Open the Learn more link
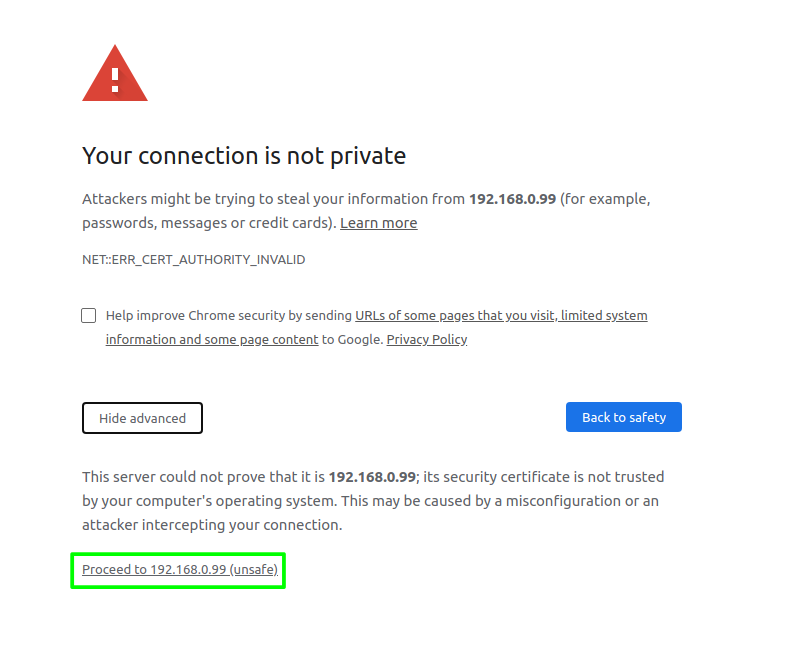Viewport: 785px width, 649px height. tap(378, 223)
